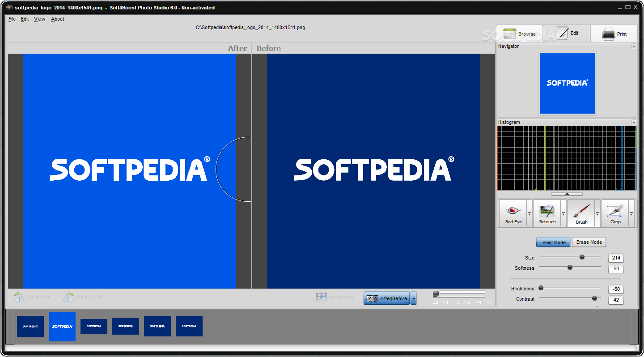The width and height of the screenshot is (644, 357).
Task: Open the Brush tool dropdown arrow
Action: [x=597, y=213]
